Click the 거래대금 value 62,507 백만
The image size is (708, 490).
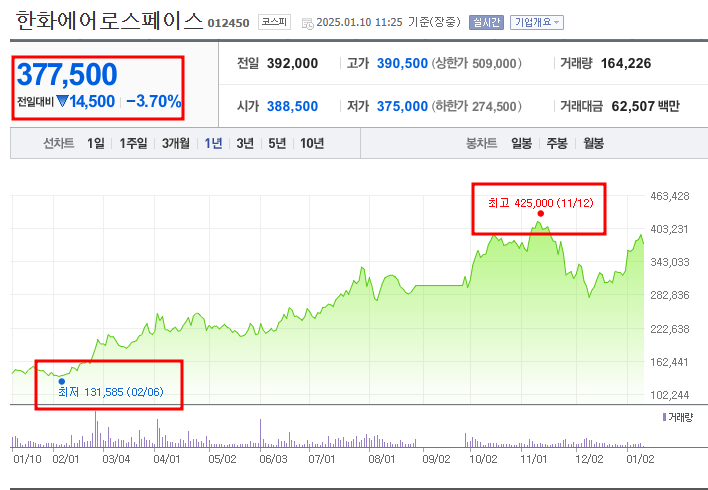(x=645, y=107)
